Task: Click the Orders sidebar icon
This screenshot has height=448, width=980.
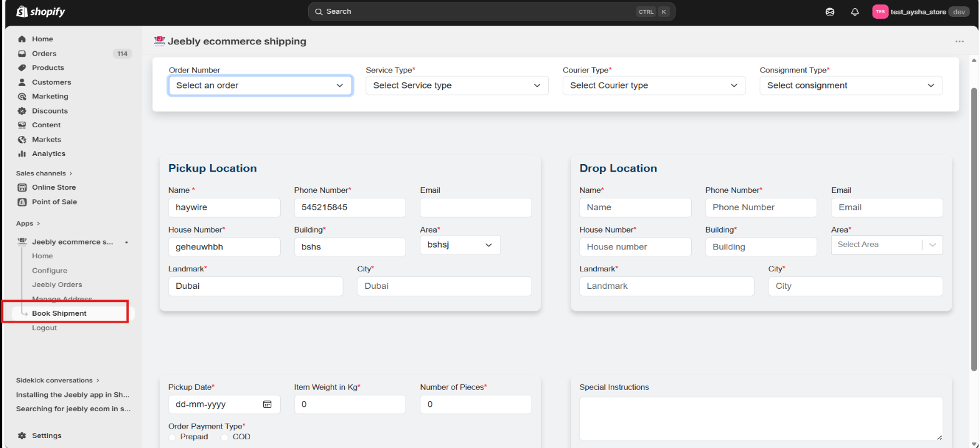Action: coord(22,54)
